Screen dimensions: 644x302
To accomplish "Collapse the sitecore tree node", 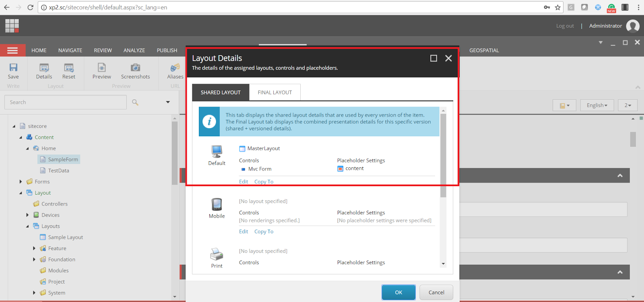I will tap(14, 126).
